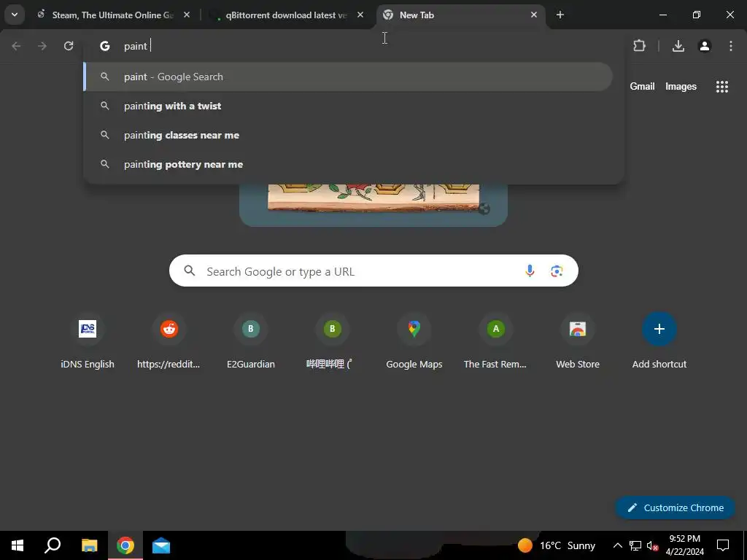Open the notification center icon
This screenshot has width=747, height=560.
point(723,545)
